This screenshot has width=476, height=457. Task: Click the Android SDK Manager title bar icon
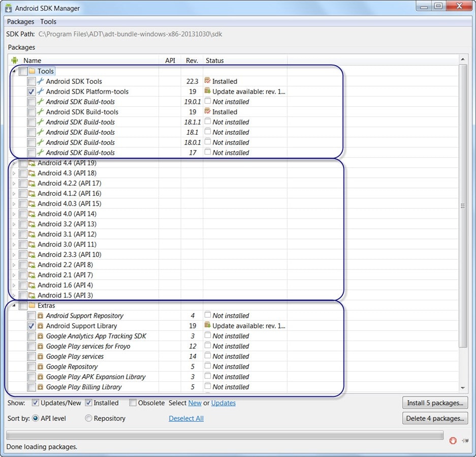(9, 8)
